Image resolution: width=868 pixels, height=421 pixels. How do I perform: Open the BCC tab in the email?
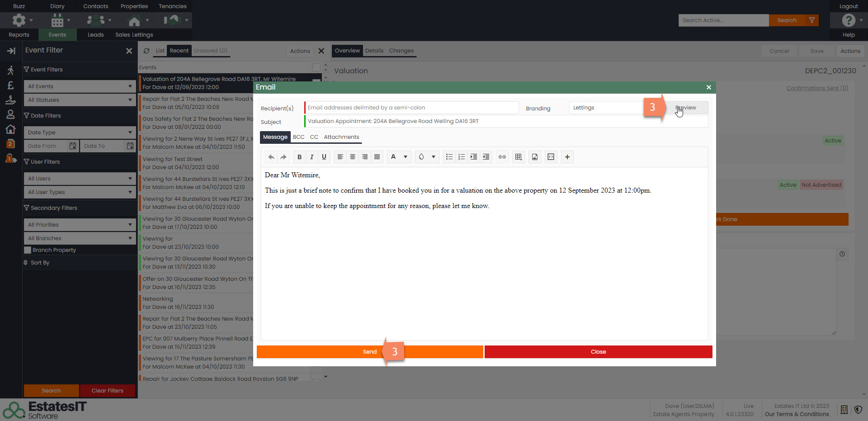[298, 137]
